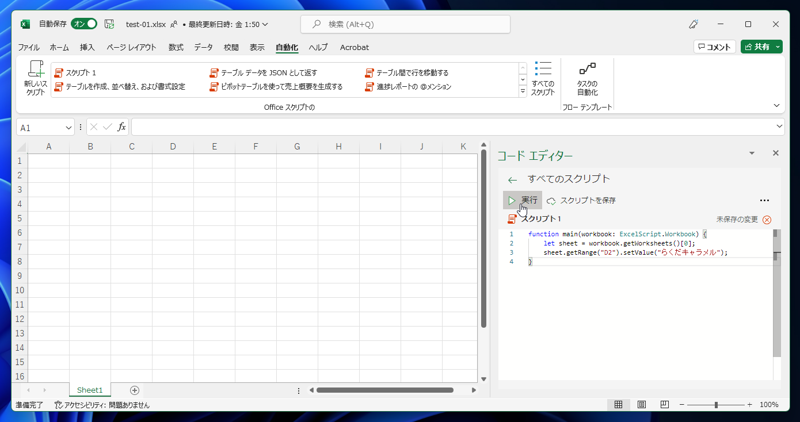Collapse the ribbon with the chevron
The image size is (800, 422).
(x=777, y=106)
